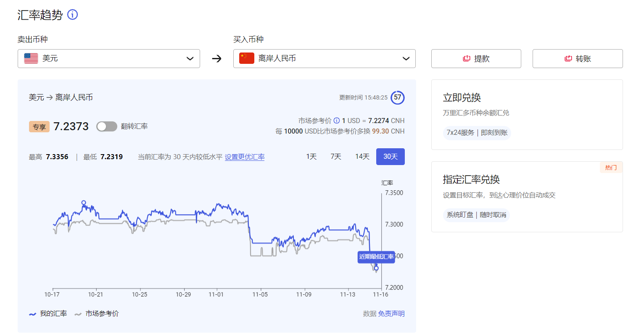Click the info icon beside 汇率趋势 title
The image size is (644, 336).
72,15
